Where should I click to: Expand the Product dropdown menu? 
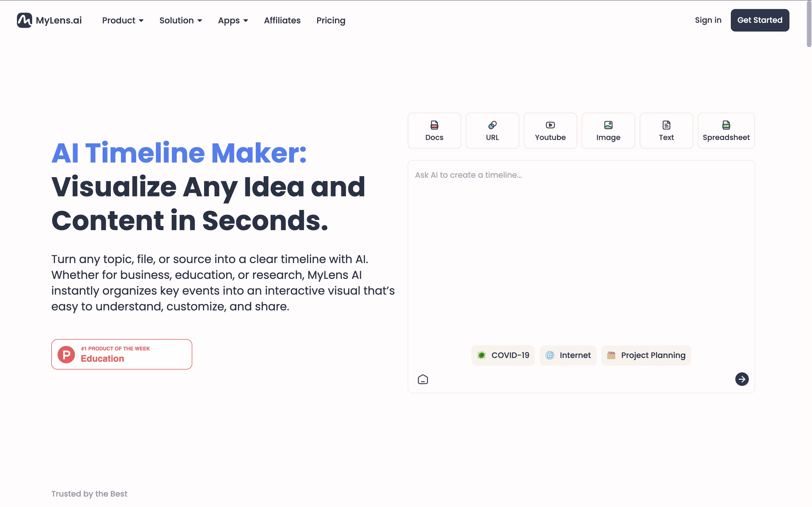(x=123, y=21)
